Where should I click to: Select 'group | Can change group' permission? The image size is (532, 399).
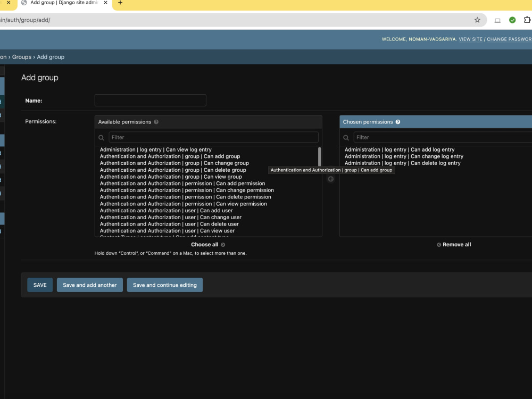(x=174, y=163)
